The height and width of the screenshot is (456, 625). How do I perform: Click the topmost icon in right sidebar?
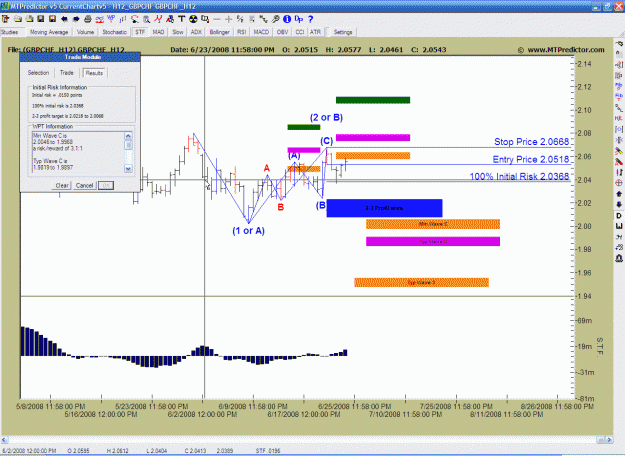pyautogui.click(x=619, y=43)
